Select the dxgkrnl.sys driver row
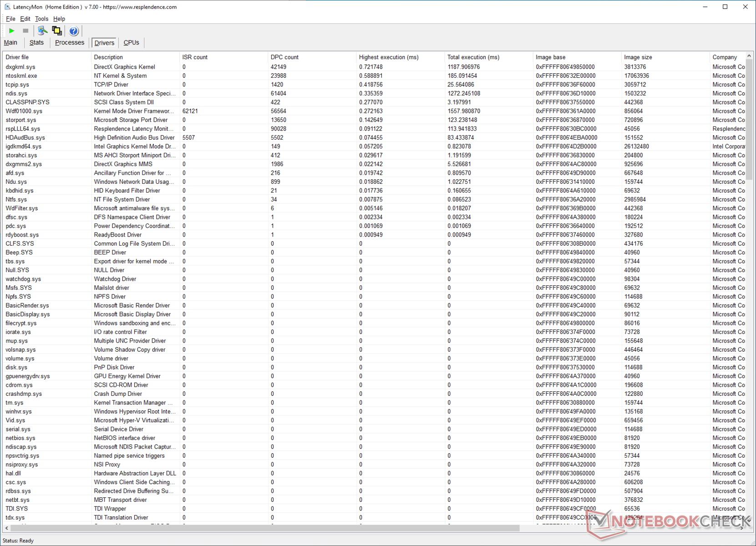This screenshot has height=546, width=756. (374, 67)
